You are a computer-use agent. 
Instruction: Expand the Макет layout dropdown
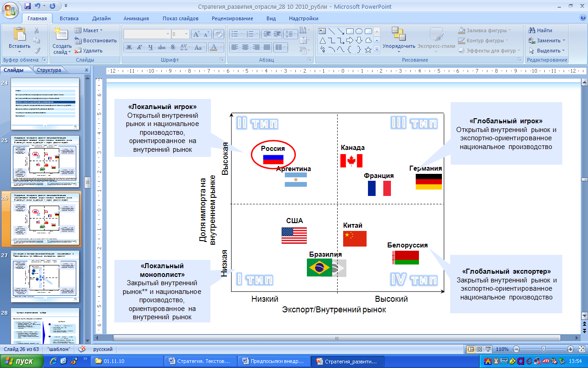pos(90,30)
